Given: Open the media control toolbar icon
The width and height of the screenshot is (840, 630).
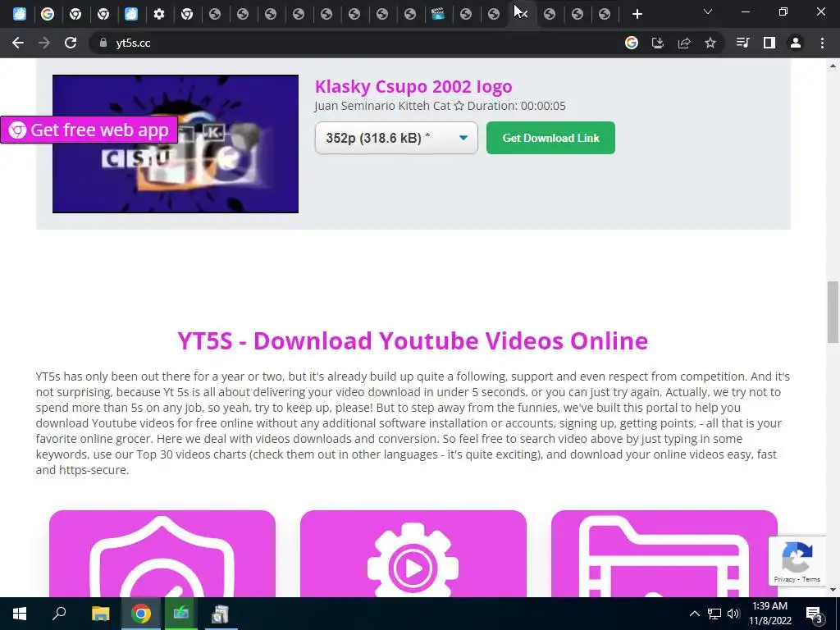Looking at the screenshot, I should click(x=742, y=43).
